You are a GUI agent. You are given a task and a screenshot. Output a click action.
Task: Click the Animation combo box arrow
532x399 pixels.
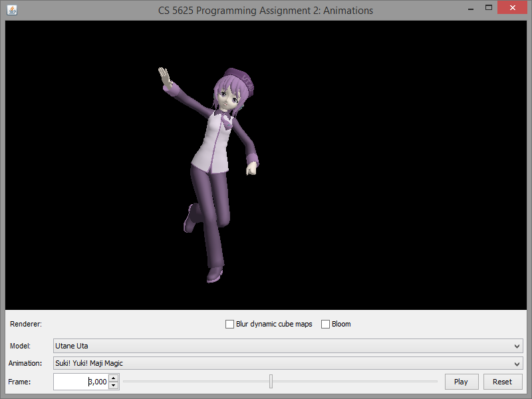coord(517,364)
